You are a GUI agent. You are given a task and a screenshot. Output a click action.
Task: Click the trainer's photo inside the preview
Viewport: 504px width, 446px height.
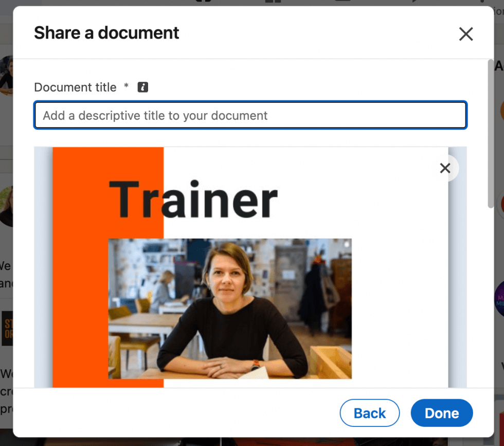[x=229, y=309]
